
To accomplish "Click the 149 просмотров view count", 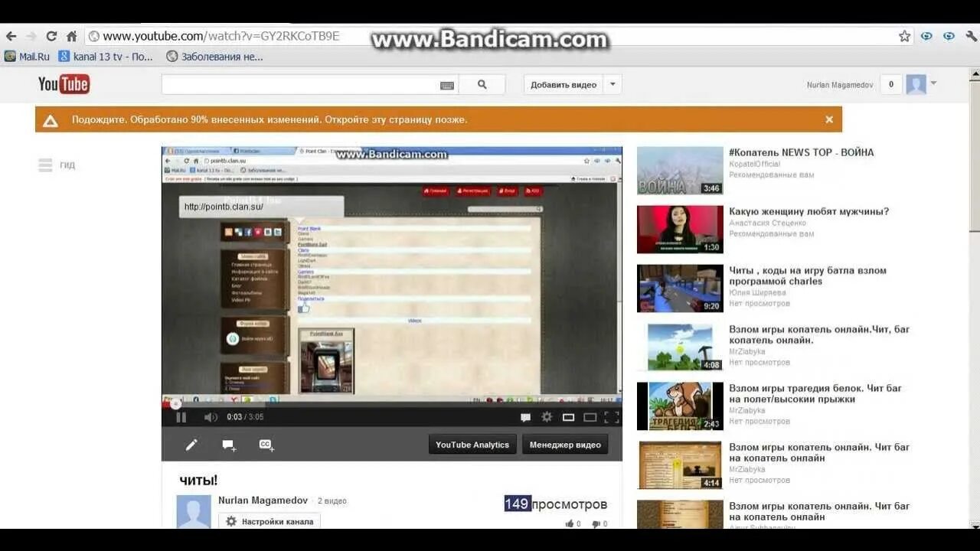I will click(x=555, y=504).
